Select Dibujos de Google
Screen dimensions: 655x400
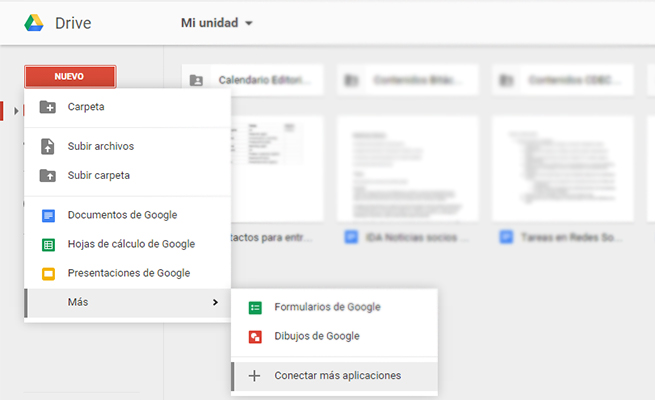334,337
